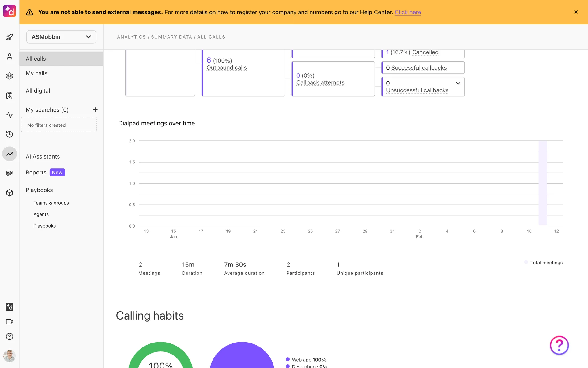Open the ASMobbin office dropdown
Screen dimensions: 588x368
coord(61,37)
